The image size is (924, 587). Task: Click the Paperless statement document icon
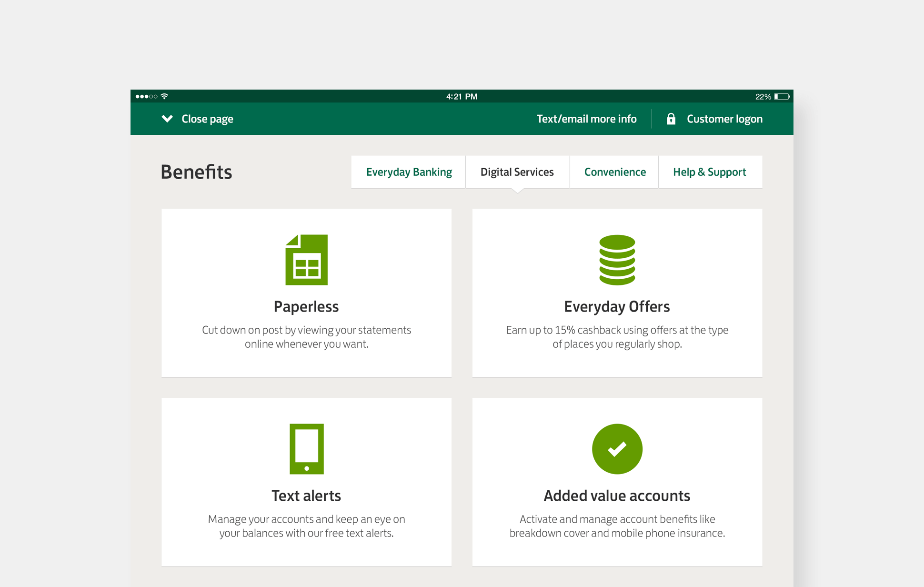pyautogui.click(x=306, y=260)
